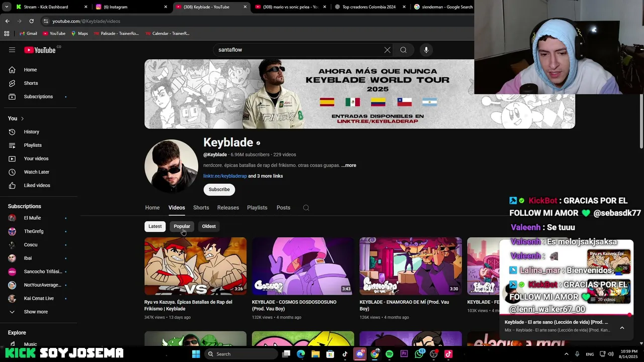Open Discord from taskbar
The width and height of the screenshot is (644, 362).
[x=360, y=354]
